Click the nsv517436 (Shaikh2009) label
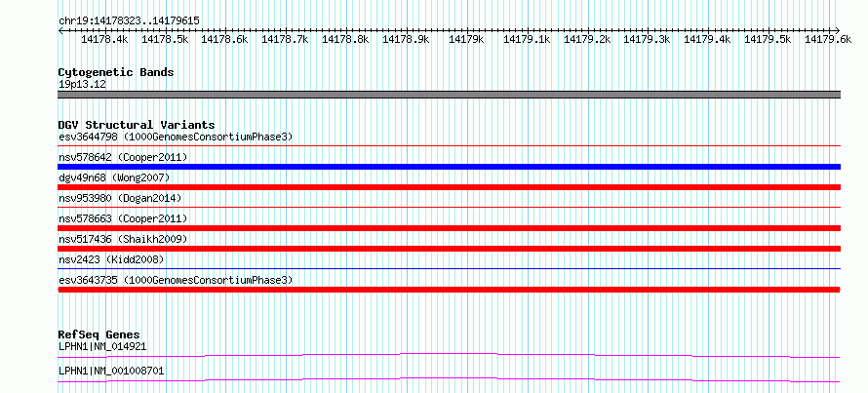868x393 pixels. (123, 239)
